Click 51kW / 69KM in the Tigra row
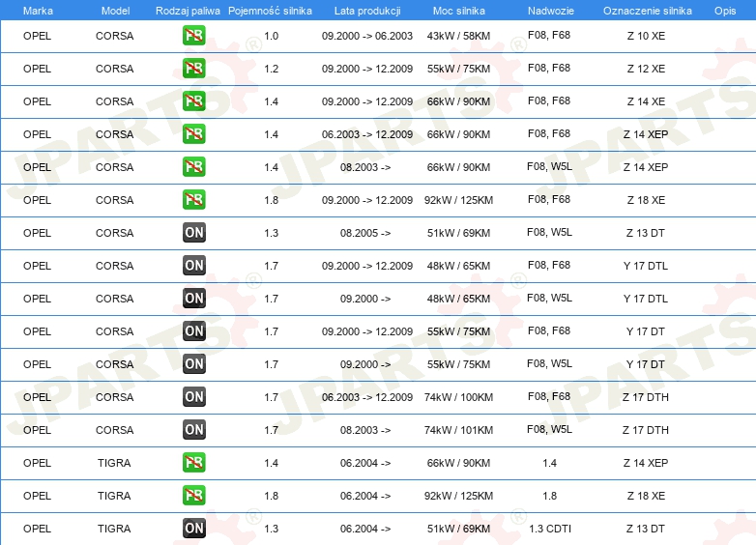Image resolution: width=756 pixels, height=545 pixels. [458, 529]
